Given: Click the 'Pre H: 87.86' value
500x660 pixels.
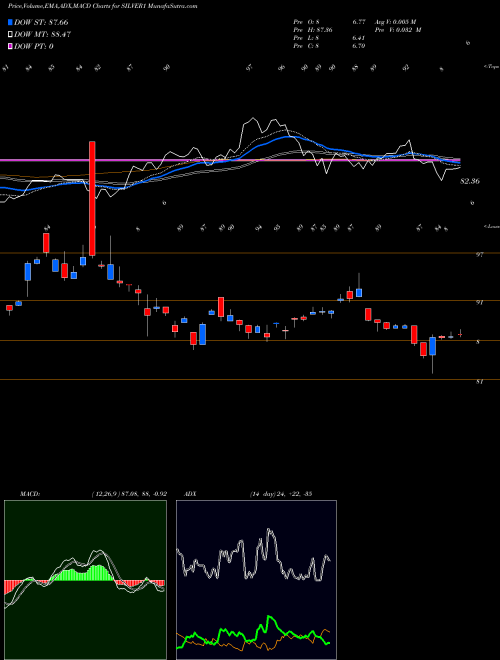Looking at the screenshot, I should 315,30.
